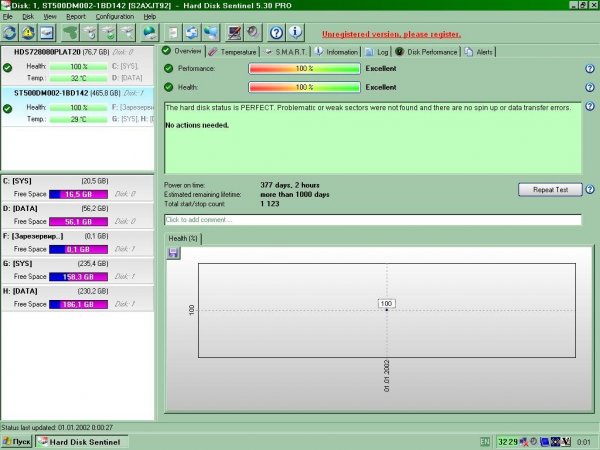The image size is (600, 450).
Task: Click the yellow warning triangle toolbar icon
Action: 30,32
